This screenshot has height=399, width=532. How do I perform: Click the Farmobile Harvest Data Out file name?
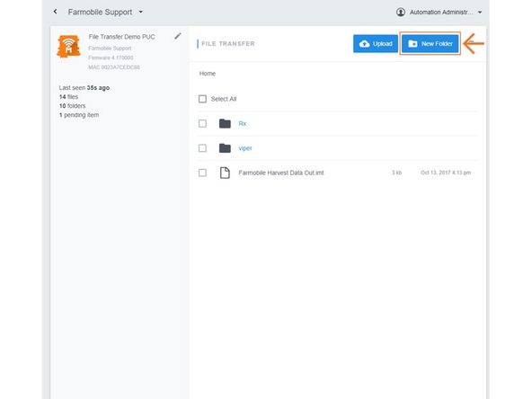coord(281,173)
